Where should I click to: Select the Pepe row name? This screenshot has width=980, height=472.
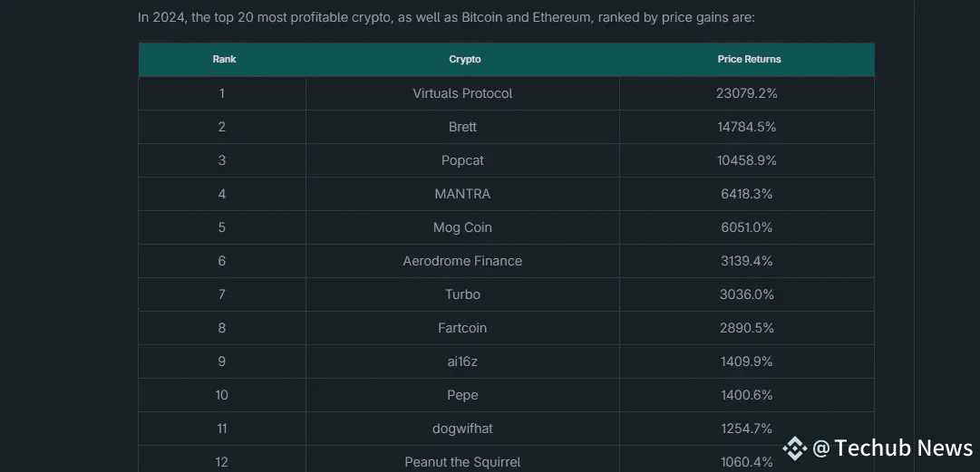coord(462,395)
